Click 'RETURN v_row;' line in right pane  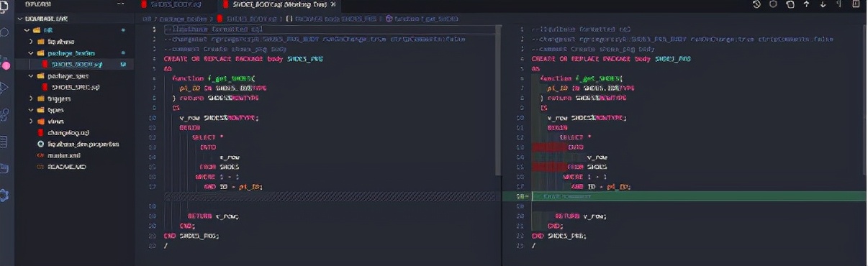pos(580,216)
